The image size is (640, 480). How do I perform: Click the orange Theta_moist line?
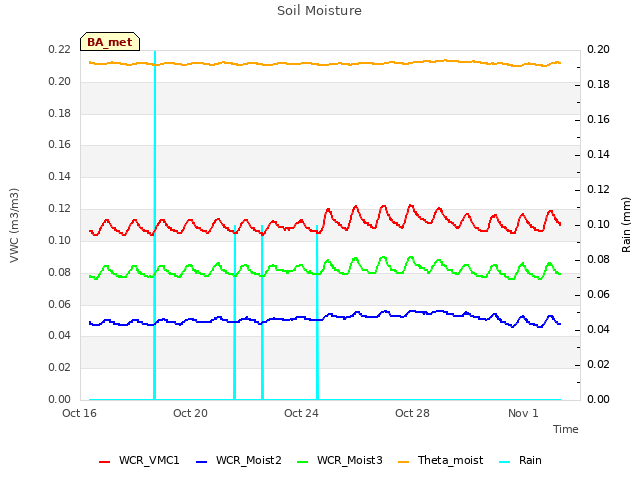point(325,64)
